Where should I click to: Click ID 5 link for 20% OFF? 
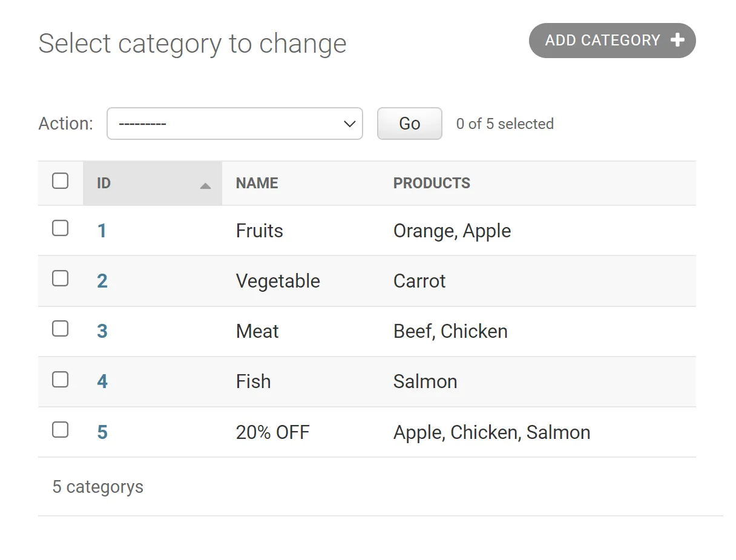pos(102,432)
